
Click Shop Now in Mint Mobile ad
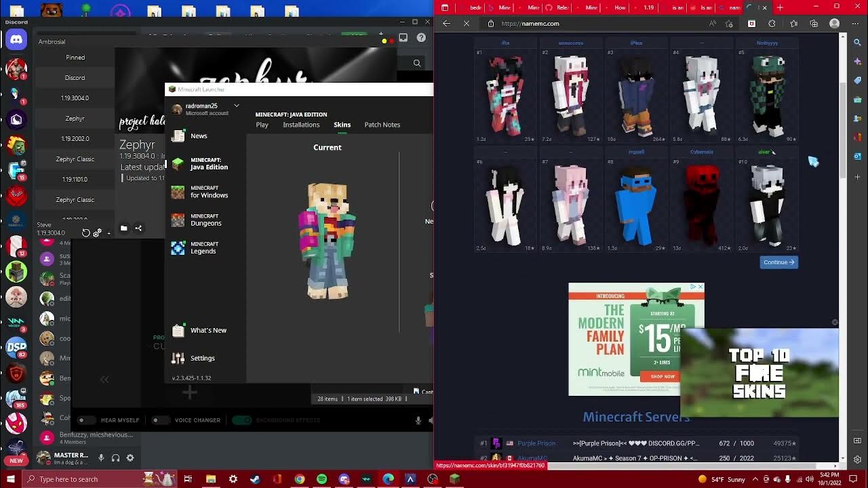[x=663, y=376]
